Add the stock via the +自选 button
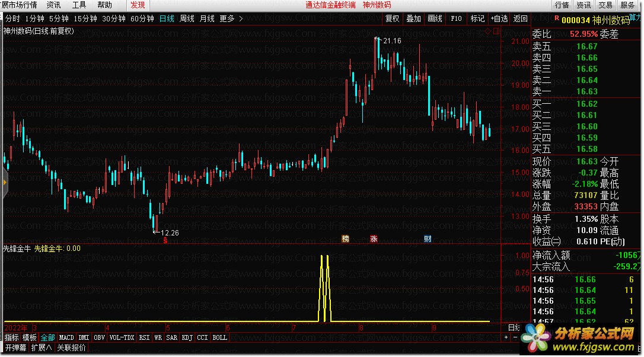644x357 pixels. pos(499,18)
